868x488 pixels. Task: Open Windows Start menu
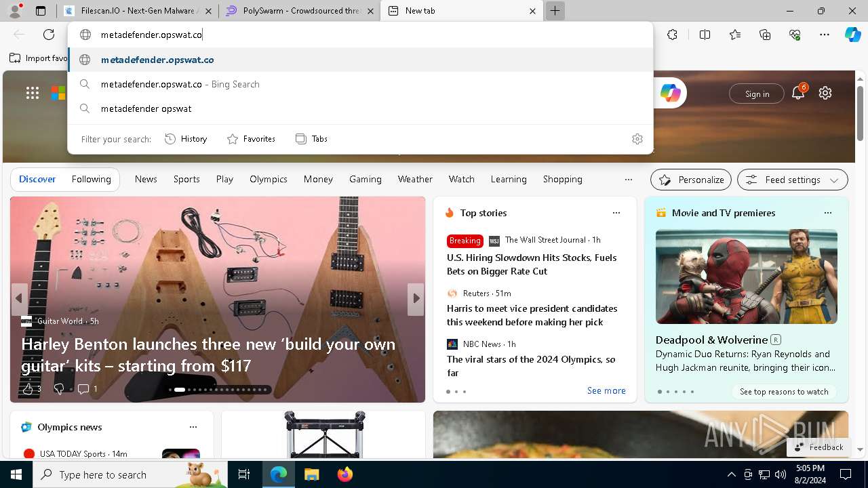click(x=16, y=474)
